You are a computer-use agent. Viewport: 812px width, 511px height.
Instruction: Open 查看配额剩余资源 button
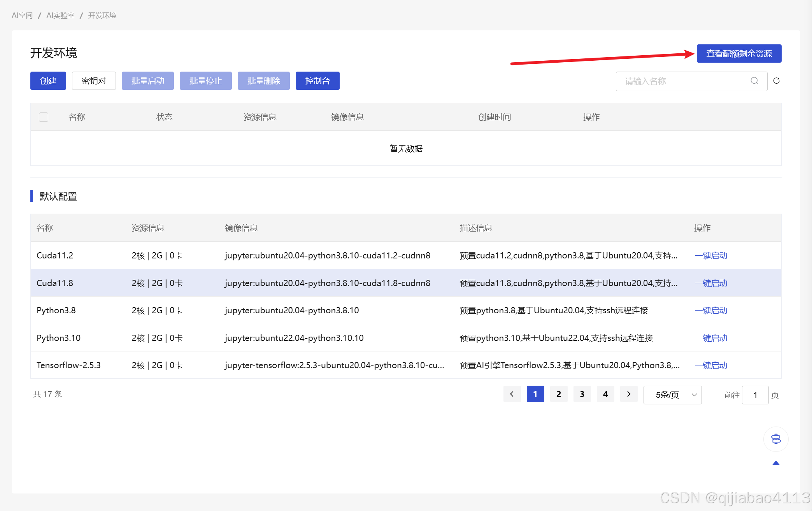[x=738, y=53]
